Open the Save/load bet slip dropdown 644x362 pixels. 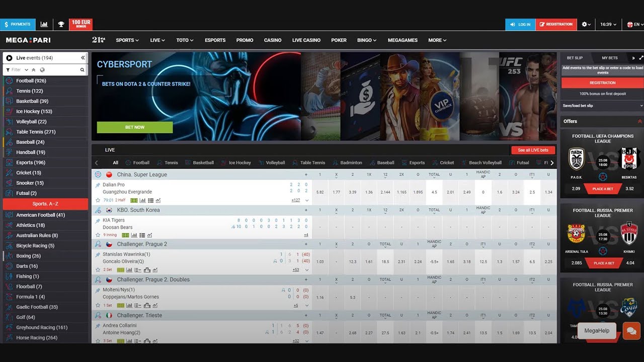[x=602, y=106]
